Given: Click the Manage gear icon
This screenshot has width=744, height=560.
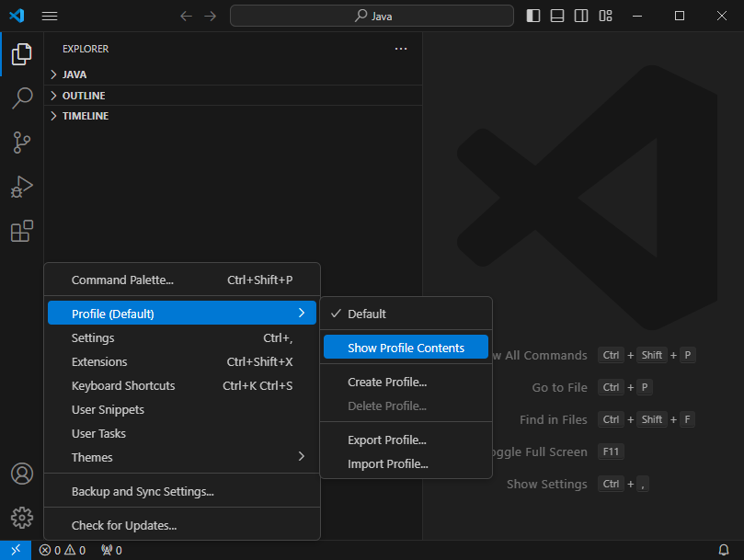Looking at the screenshot, I should [x=22, y=518].
